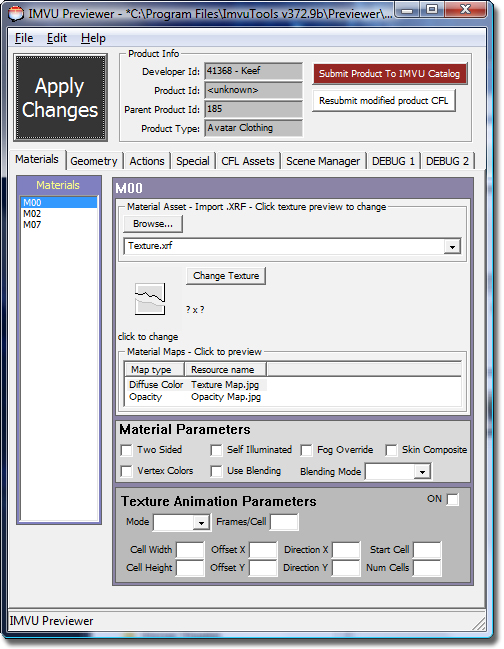This screenshot has width=504, height=649.
Task: Click the Texture Map.jpg resource name
Action: point(225,385)
